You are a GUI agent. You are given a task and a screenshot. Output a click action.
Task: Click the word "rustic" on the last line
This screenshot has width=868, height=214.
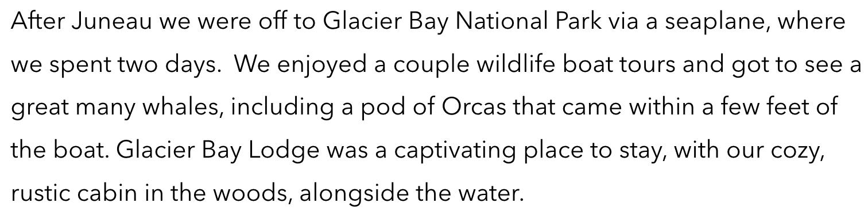click(x=40, y=193)
